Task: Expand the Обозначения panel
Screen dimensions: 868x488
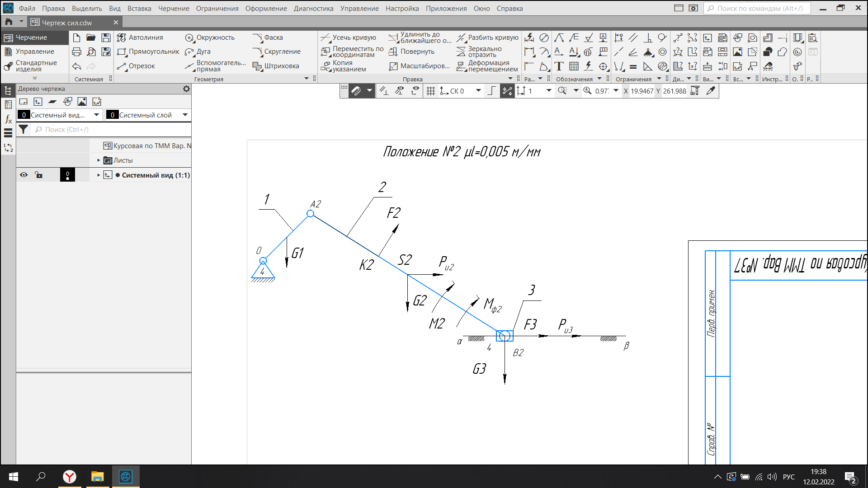Action: pos(599,79)
